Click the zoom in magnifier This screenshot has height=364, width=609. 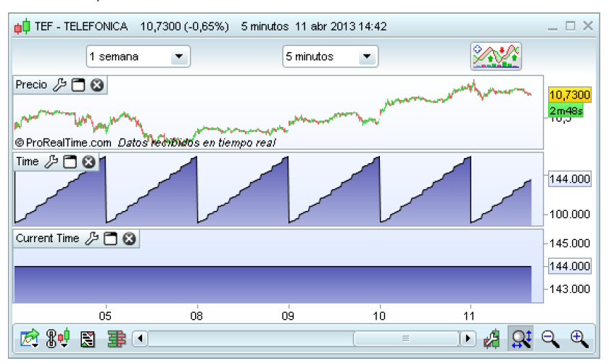[579, 339]
